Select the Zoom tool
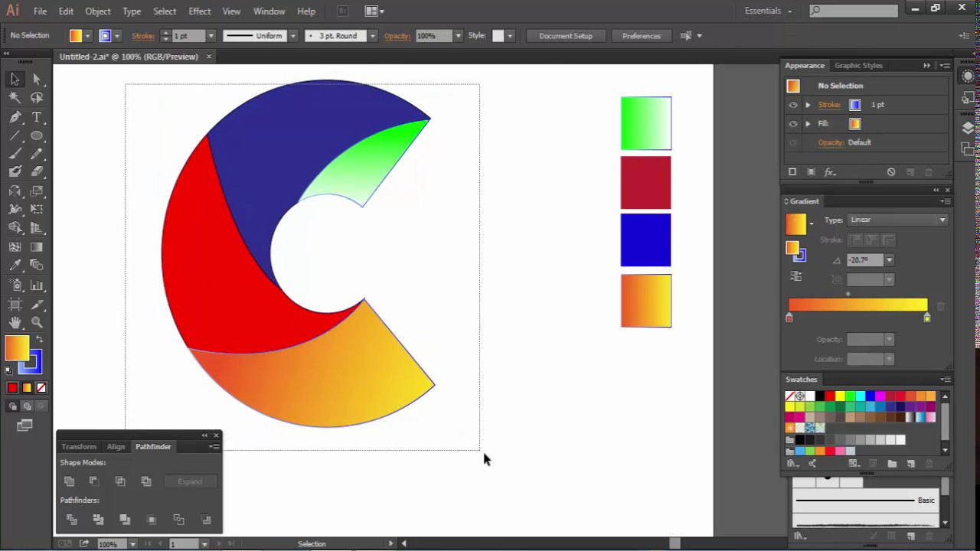The image size is (980, 551). tap(36, 322)
